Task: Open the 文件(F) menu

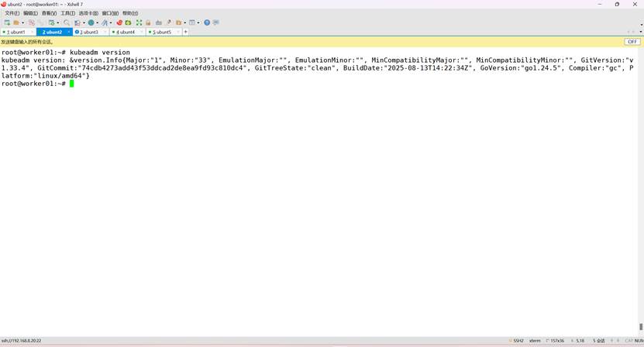Action: 12,13
